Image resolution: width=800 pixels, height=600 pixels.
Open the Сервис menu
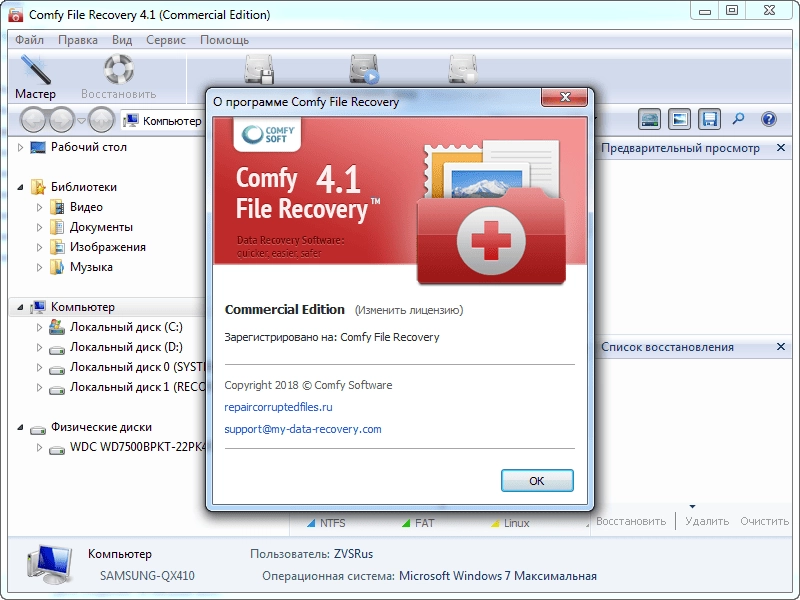coord(166,40)
